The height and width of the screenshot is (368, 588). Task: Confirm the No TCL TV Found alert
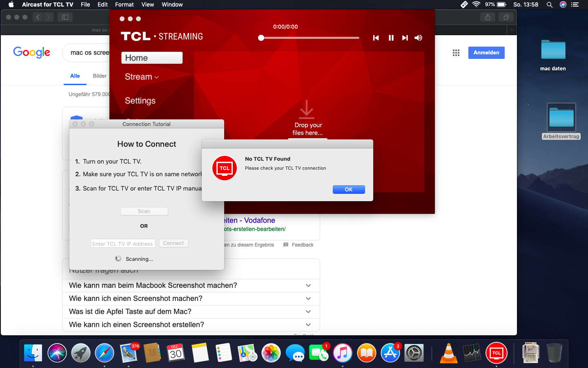(349, 189)
